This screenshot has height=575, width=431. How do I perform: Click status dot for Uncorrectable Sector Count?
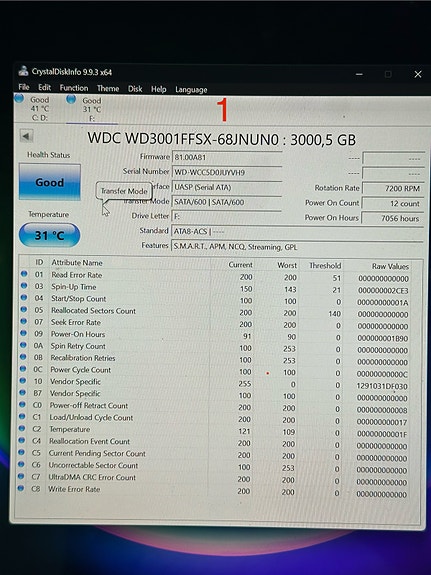coord(21,464)
